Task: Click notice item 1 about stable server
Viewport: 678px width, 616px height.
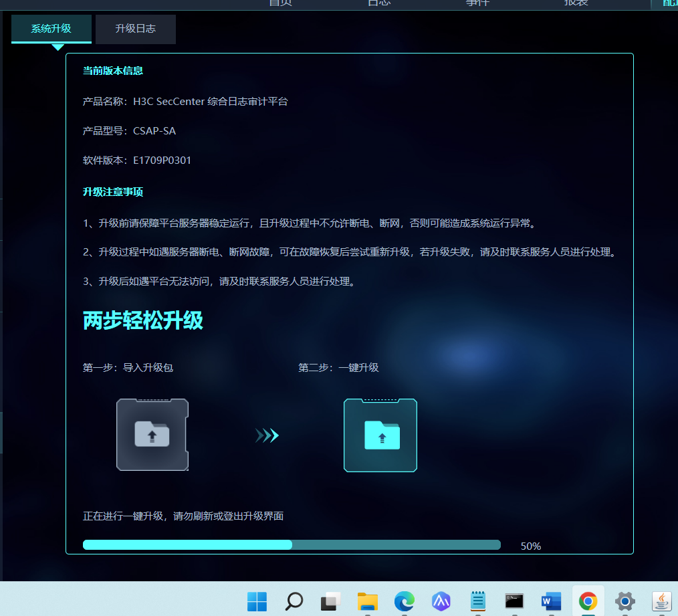Action: (310, 223)
